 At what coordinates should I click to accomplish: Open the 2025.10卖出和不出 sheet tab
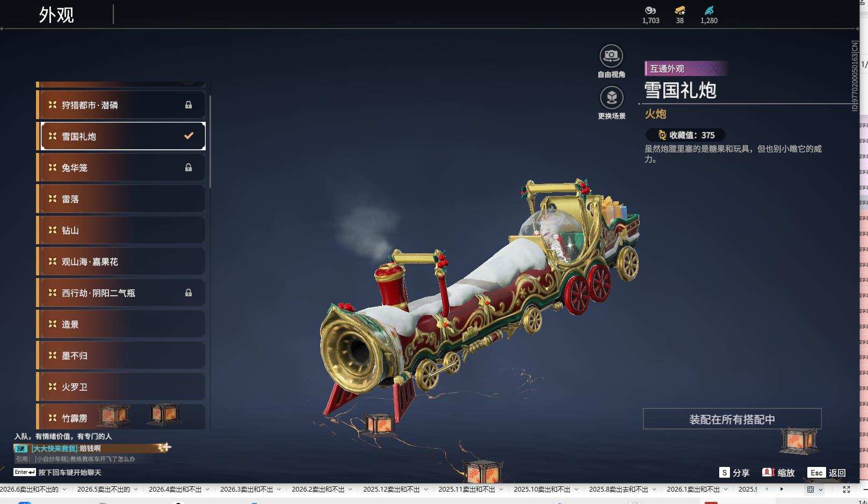[x=542, y=490]
